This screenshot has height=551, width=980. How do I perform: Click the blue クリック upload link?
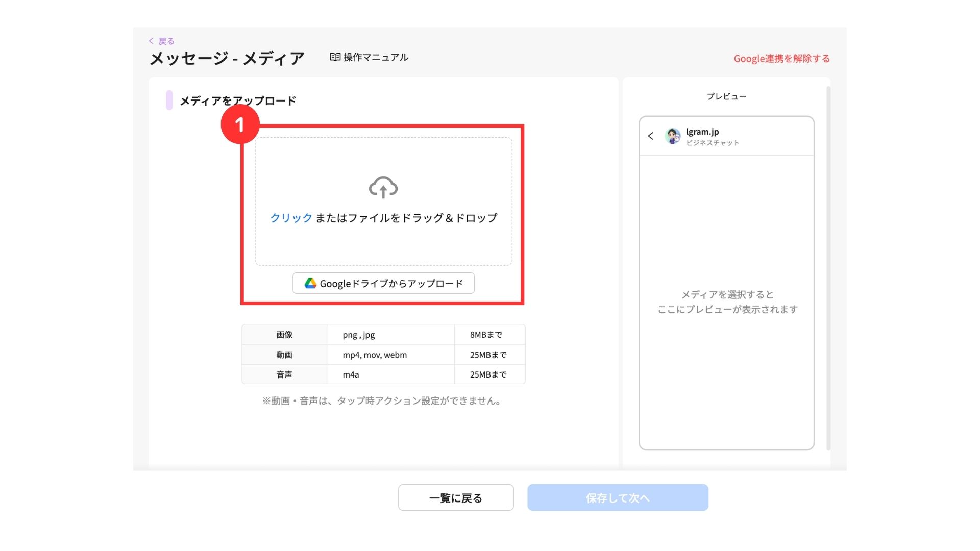[291, 218]
